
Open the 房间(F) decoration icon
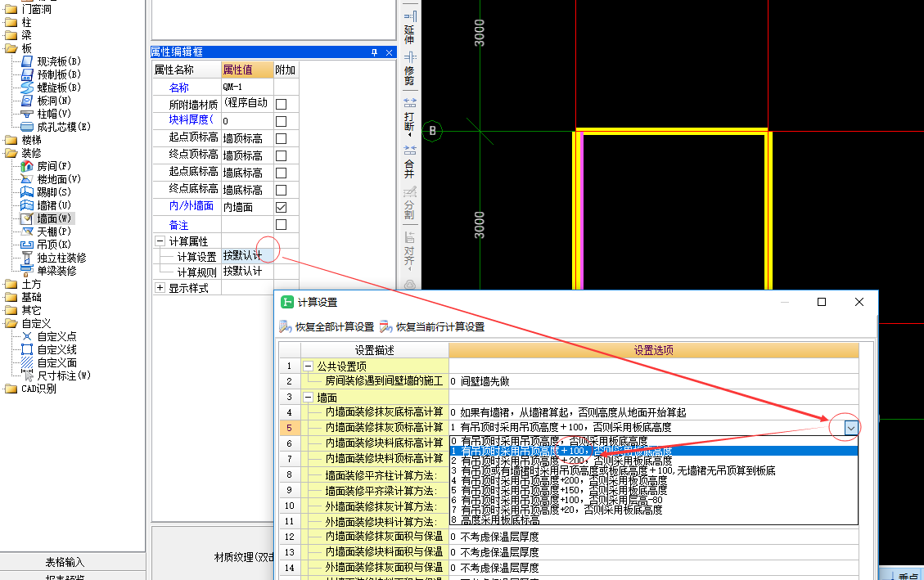(x=27, y=166)
